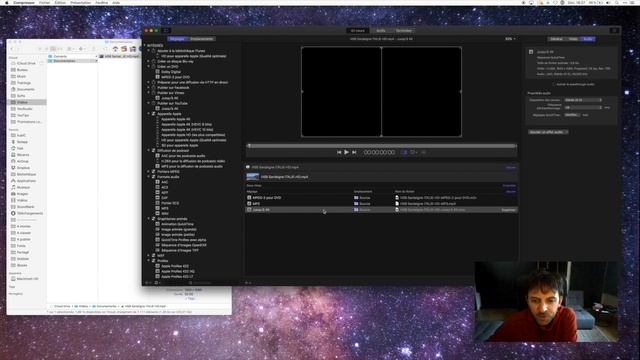The image size is (640, 360).
Task: Open the Terminées tab
Action: click(x=404, y=31)
